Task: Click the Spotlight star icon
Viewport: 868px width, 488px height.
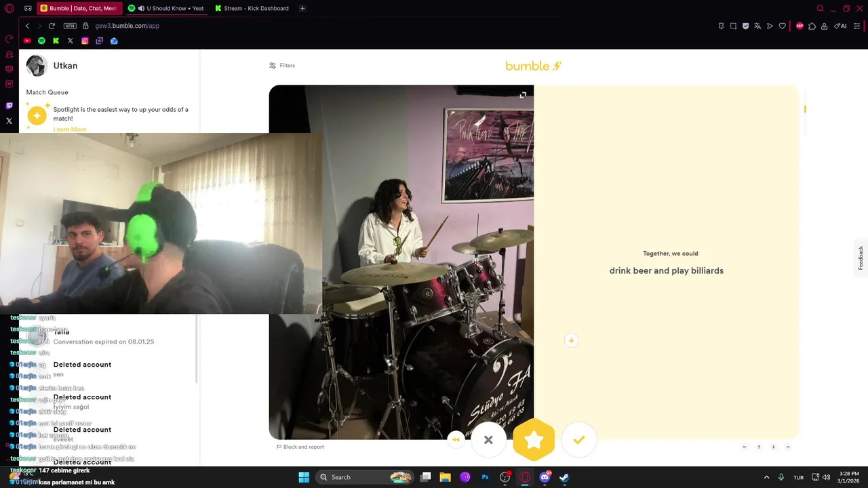Action: (x=37, y=116)
